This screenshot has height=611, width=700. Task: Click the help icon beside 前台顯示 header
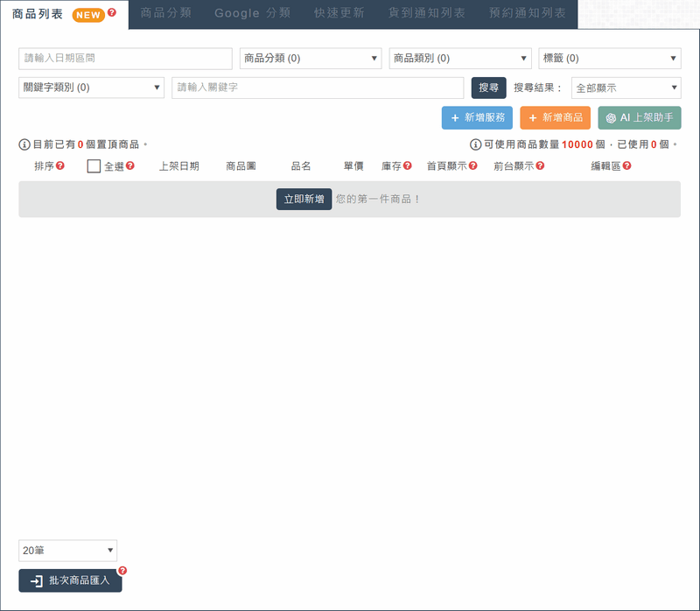click(x=540, y=166)
